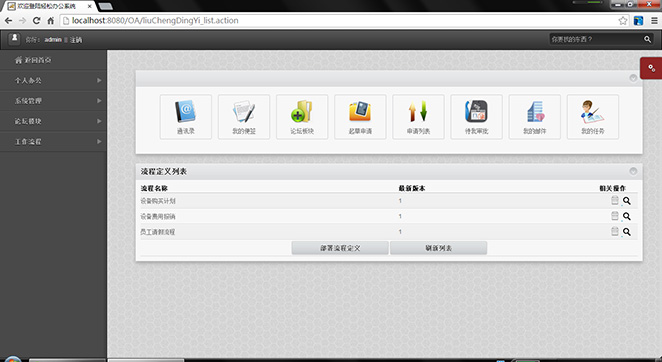Click the magnifier icon for 设备费用报销
662x362 pixels.
[x=627, y=216]
